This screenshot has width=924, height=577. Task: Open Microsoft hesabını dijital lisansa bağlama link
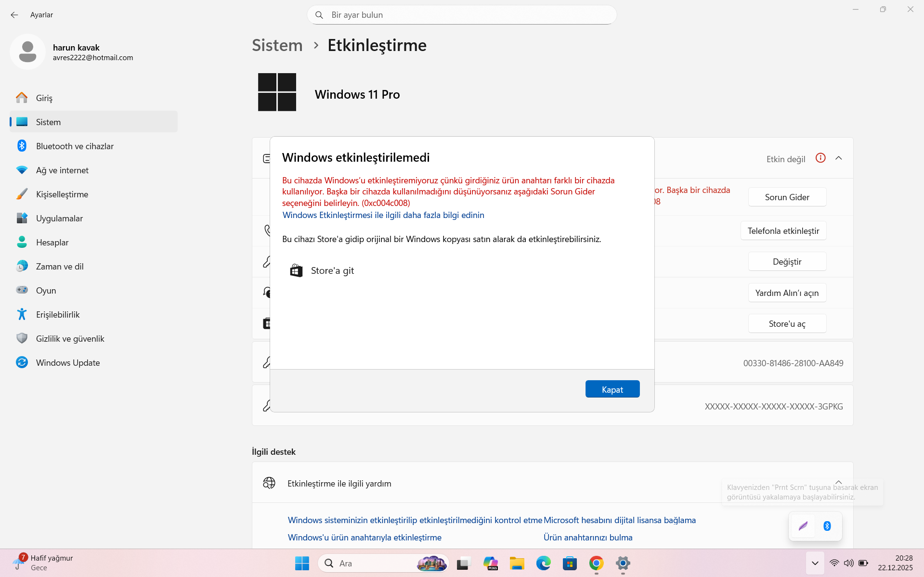[x=620, y=520]
